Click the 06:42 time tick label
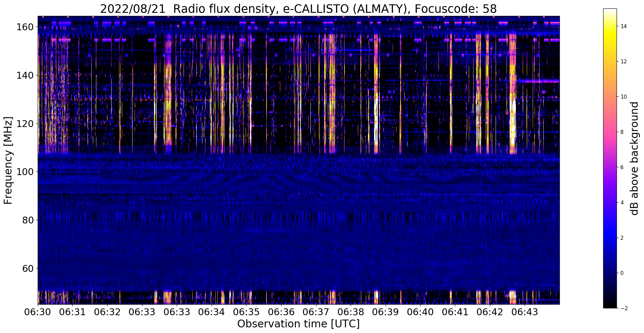The width and height of the screenshot is (644, 333). tap(490, 312)
